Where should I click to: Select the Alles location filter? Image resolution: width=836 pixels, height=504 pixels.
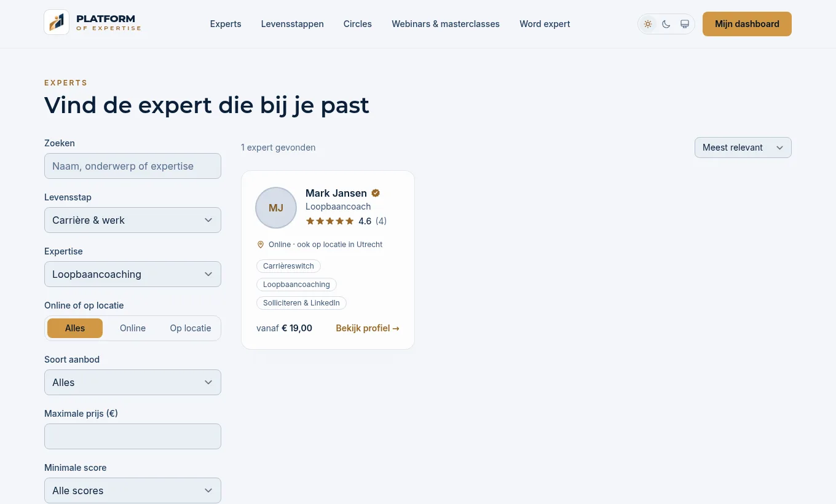click(75, 328)
